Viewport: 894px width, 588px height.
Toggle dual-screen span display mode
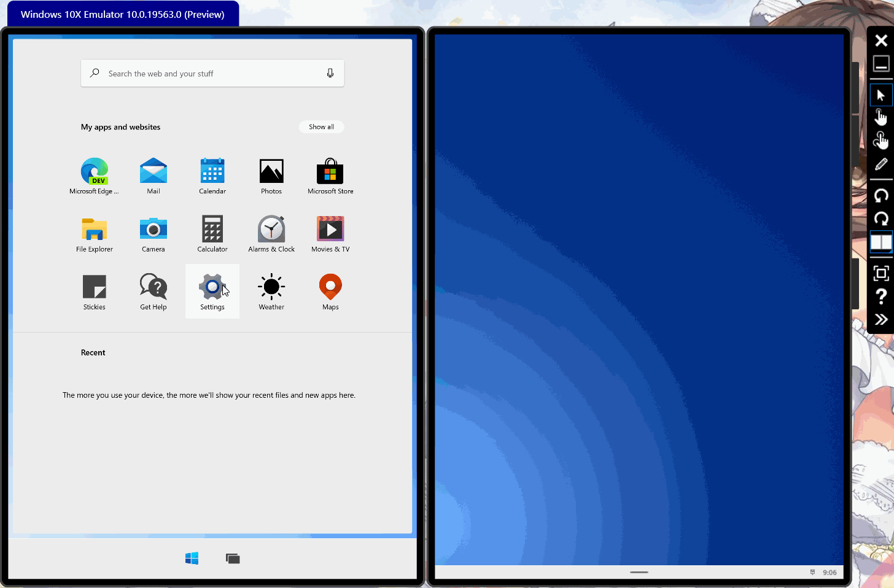point(880,242)
